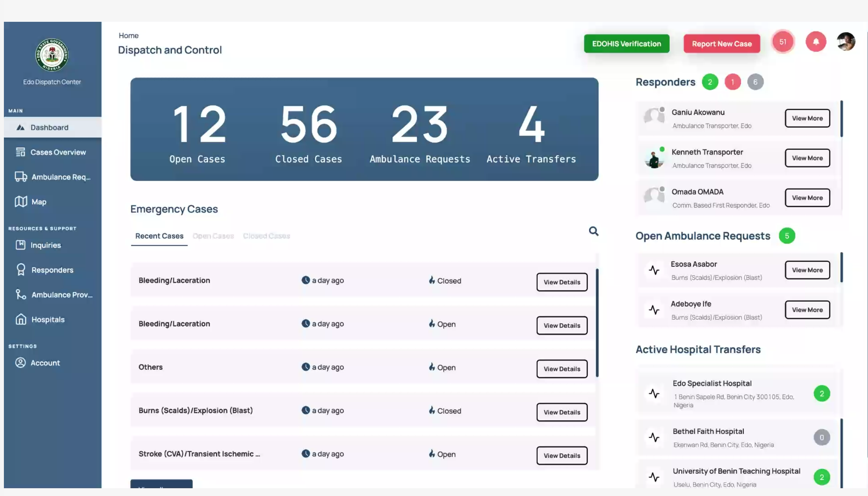The image size is (868, 496).
Task: Click the EDOHIS Verification button
Action: [626, 44]
